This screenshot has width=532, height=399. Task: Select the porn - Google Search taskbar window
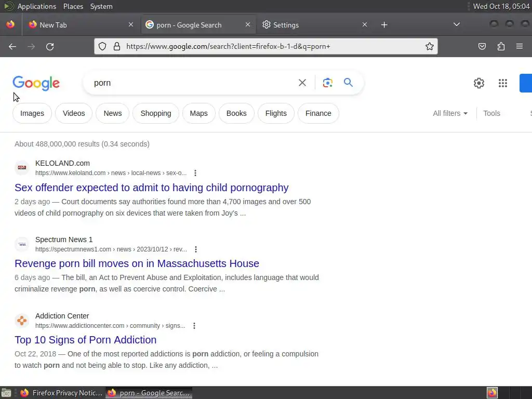(149, 393)
